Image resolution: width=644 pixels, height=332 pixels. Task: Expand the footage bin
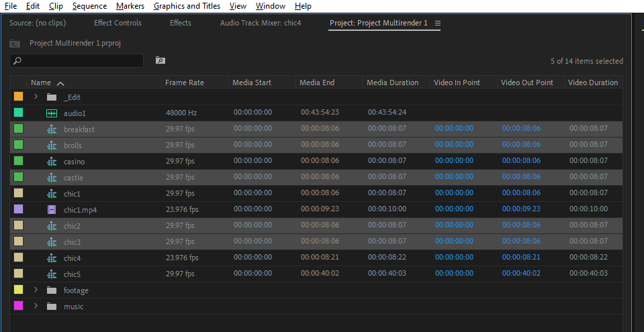[36, 290]
